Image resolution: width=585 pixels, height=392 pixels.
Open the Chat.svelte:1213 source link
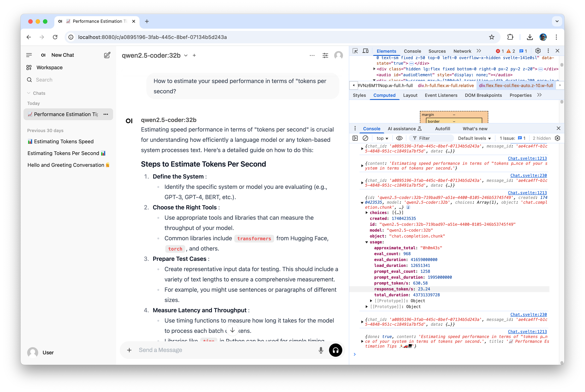(x=527, y=158)
